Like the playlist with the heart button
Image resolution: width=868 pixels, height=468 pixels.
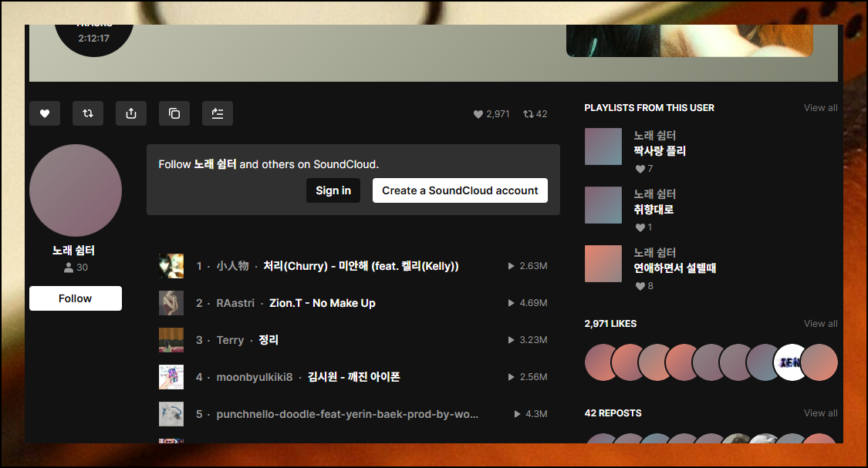coord(45,113)
